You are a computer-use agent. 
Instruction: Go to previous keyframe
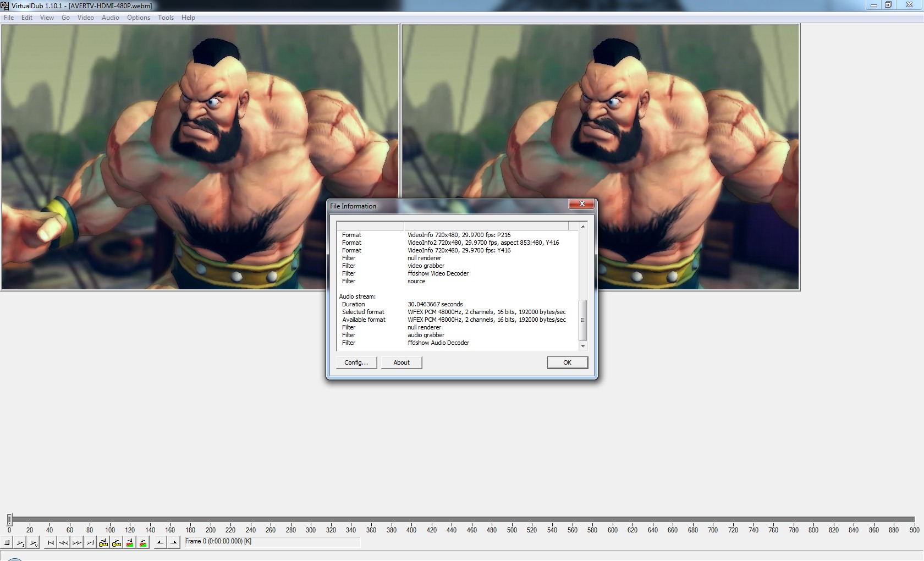(x=103, y=543)
